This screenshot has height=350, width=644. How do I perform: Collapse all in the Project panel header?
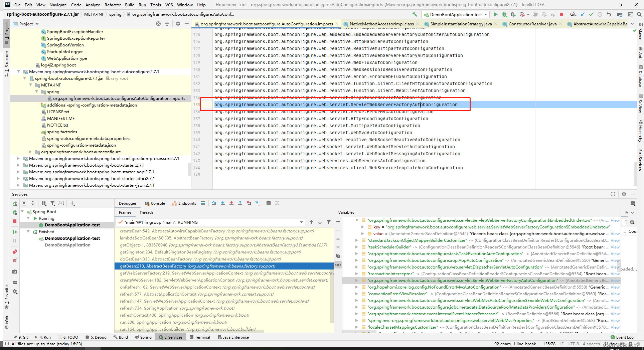167,24
